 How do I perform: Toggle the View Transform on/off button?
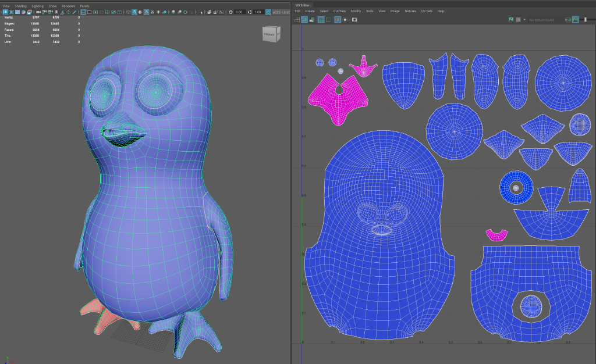coord(268,12)
